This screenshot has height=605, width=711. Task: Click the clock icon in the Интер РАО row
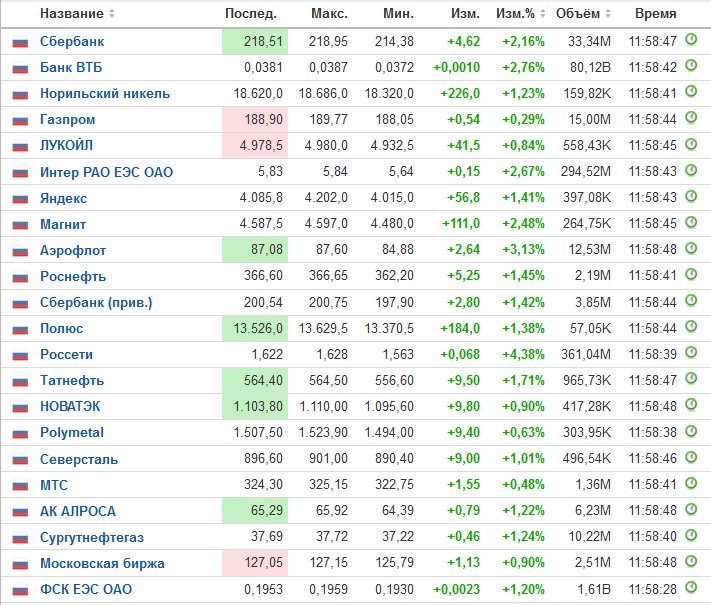click(x=691, y=170)
